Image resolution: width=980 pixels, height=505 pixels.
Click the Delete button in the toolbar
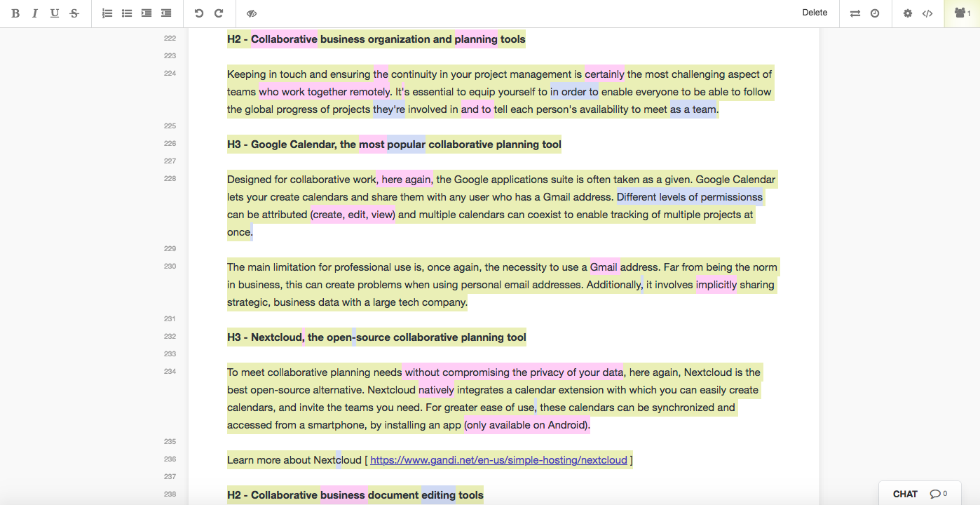[x=815, y=13]
